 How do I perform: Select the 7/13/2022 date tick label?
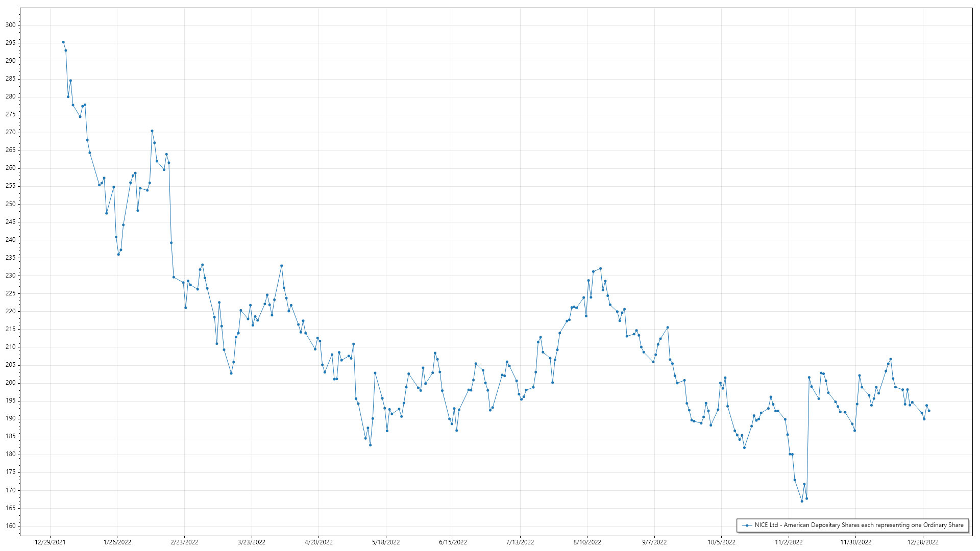tap(520, 542)
